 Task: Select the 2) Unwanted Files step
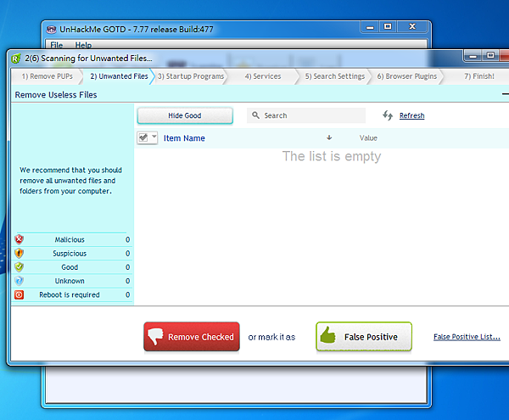pos(119,76)
